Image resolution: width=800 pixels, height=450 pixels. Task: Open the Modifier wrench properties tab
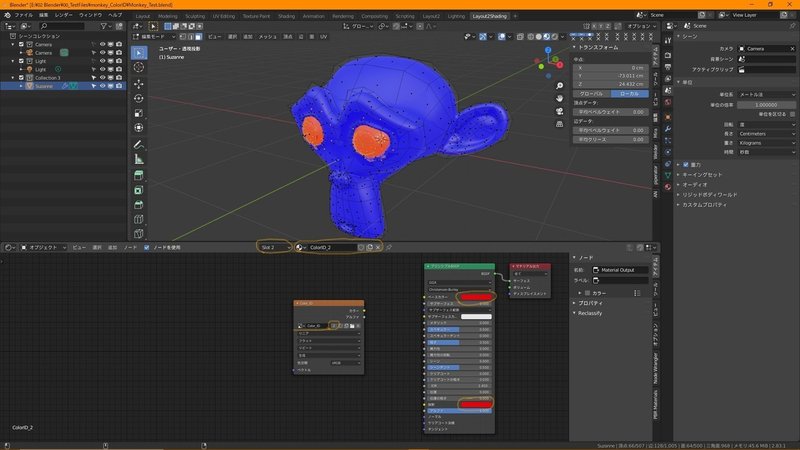(668, 129)
